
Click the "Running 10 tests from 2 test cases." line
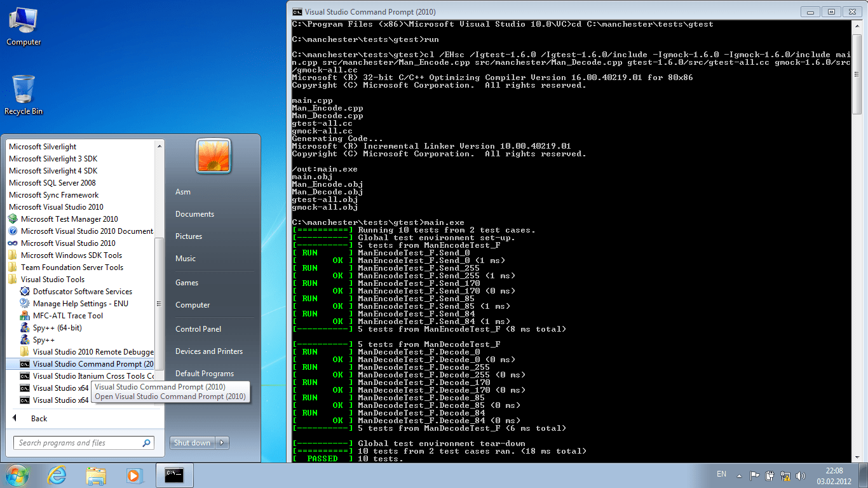tap(447, 230)
